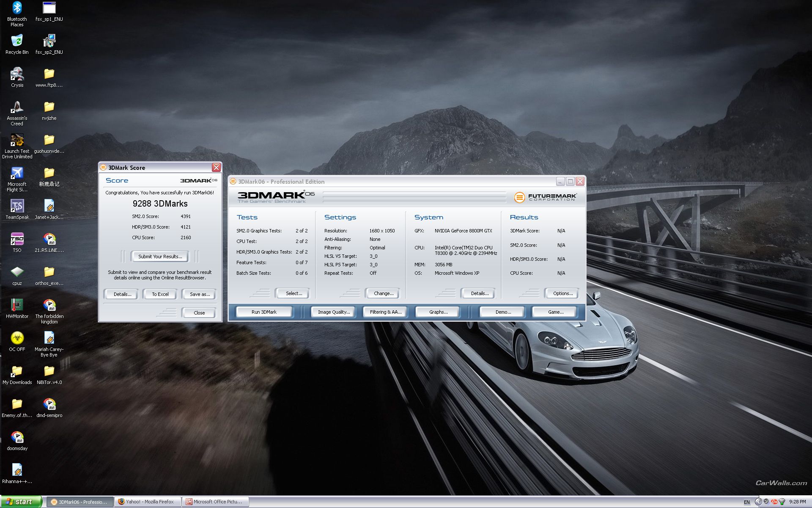Click Run 3DMark button
The image size is (812, 508).
[x=264, y=312]
